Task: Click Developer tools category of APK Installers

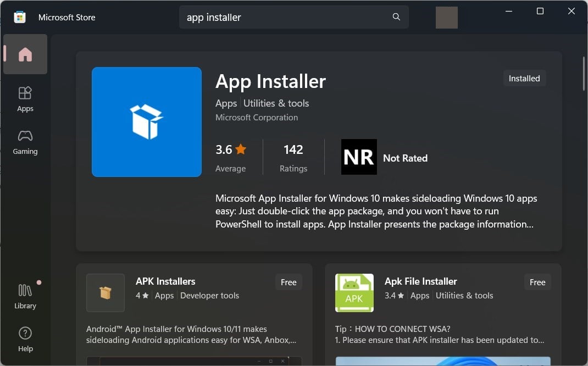Action: (x=209, y=296)
